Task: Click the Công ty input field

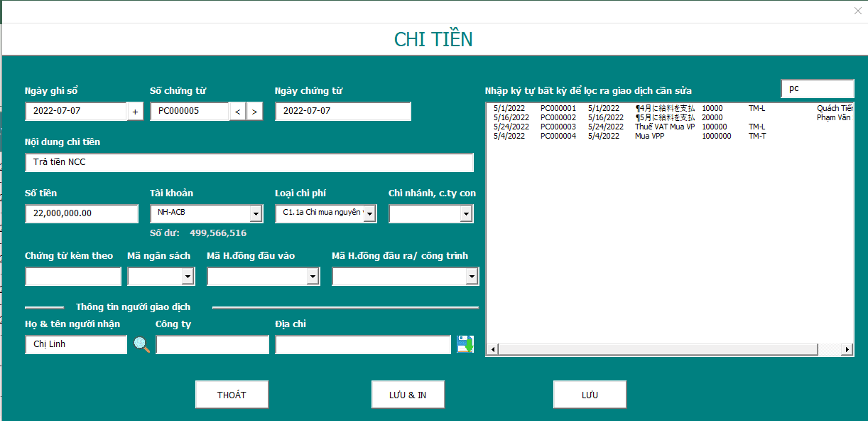Action: coord(212,345)
